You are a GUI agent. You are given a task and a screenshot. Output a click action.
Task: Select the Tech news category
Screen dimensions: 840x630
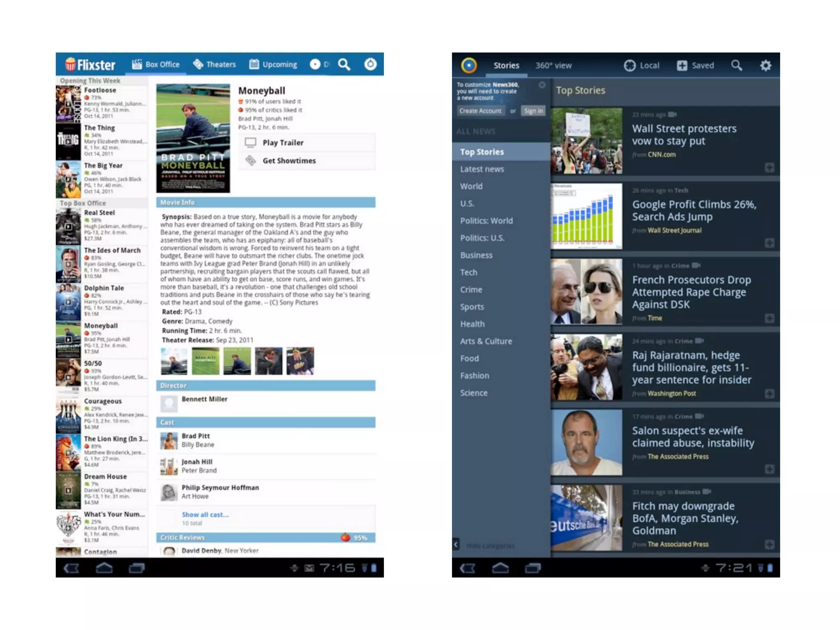(468, 272)
